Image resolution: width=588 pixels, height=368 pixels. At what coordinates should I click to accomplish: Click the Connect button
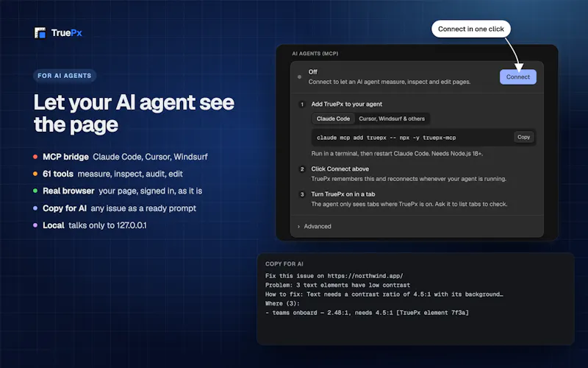point(518,77)
